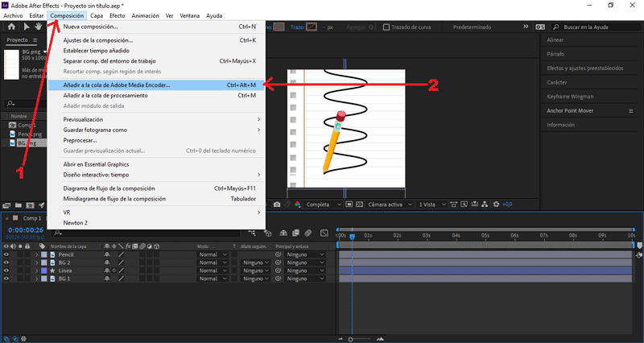Toggle visibility eye of the Pencil layer

[6, 254]
